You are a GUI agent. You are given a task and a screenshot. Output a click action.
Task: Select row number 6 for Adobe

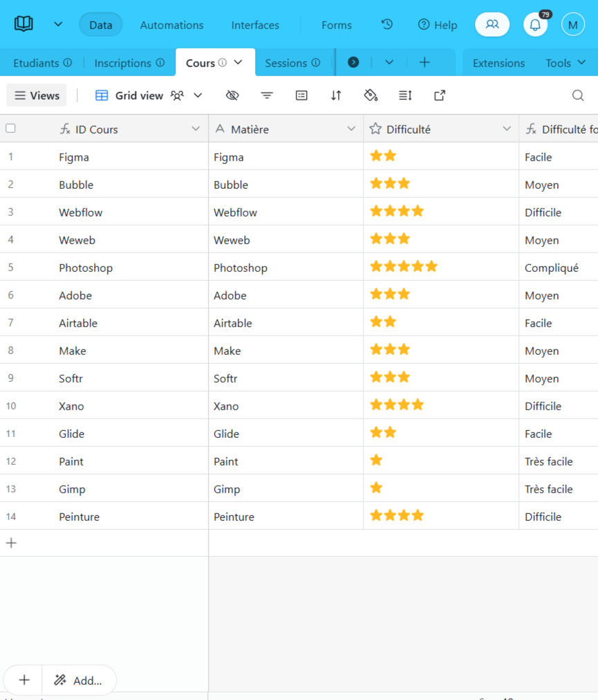click(x=10, y=295)
